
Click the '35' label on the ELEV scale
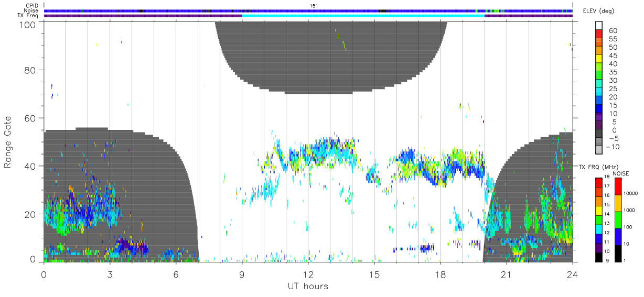613,72
